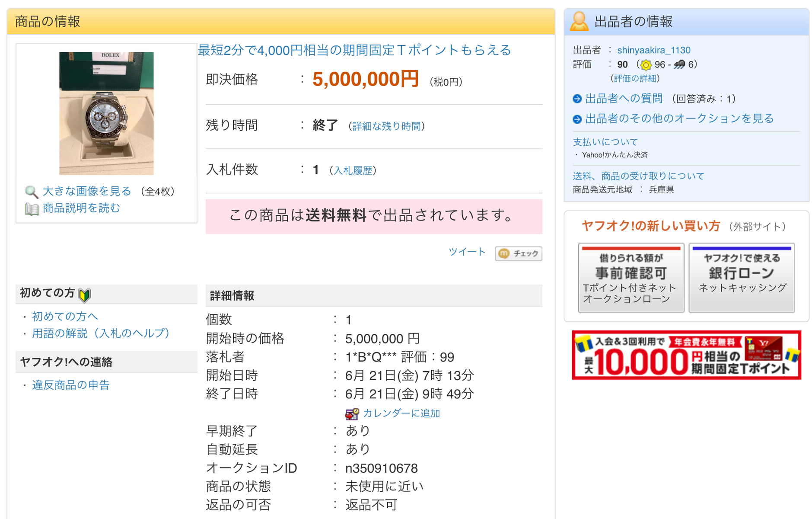The height and width of the screenshot is (519, 812).
Task: Click the green beginner leaf icon
Action: [84, 295]
